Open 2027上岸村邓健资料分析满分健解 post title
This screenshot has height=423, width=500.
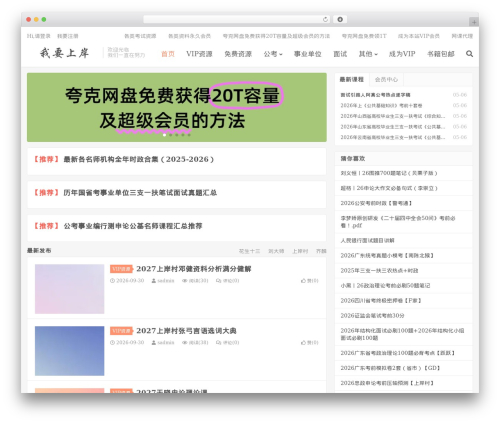pos(194,269)
